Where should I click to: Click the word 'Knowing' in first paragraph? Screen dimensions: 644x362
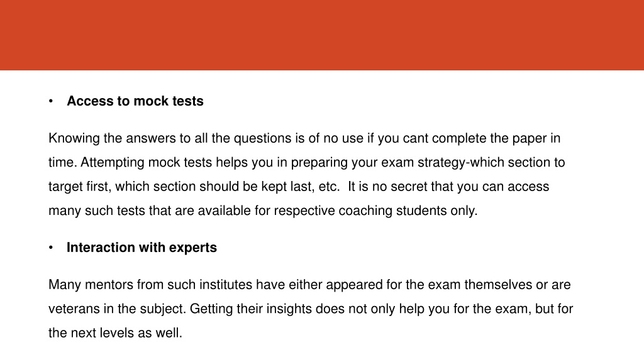[74, 138]
